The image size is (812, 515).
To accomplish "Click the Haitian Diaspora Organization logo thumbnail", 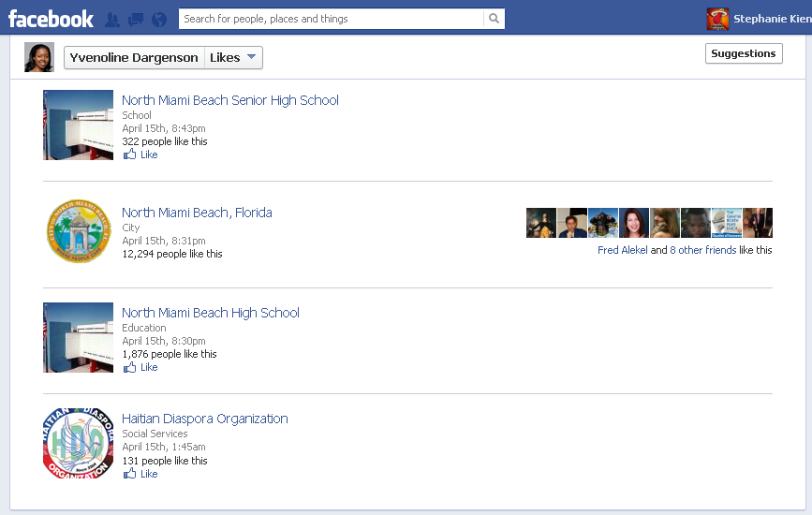I will click(x=78, y=444).
